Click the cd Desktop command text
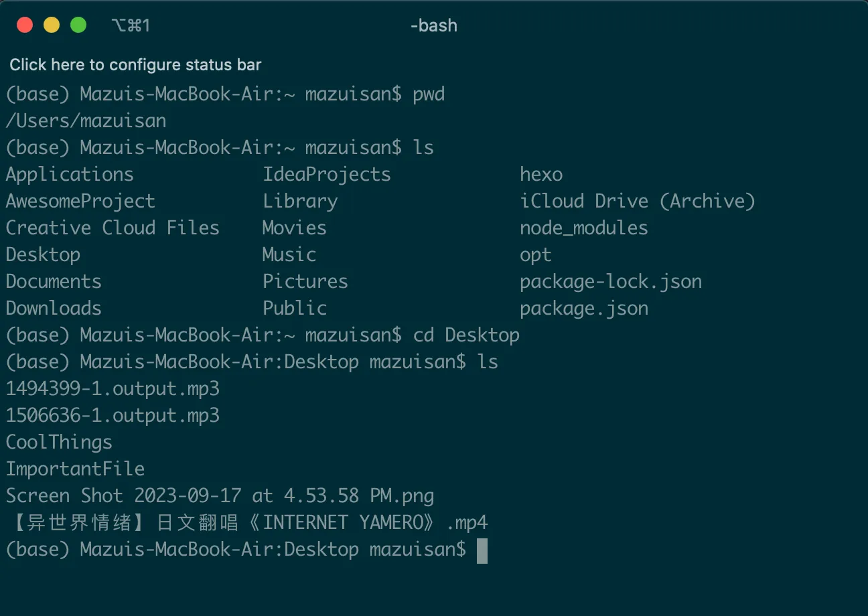This screenshot has width=868, height=616. [466, 335]
